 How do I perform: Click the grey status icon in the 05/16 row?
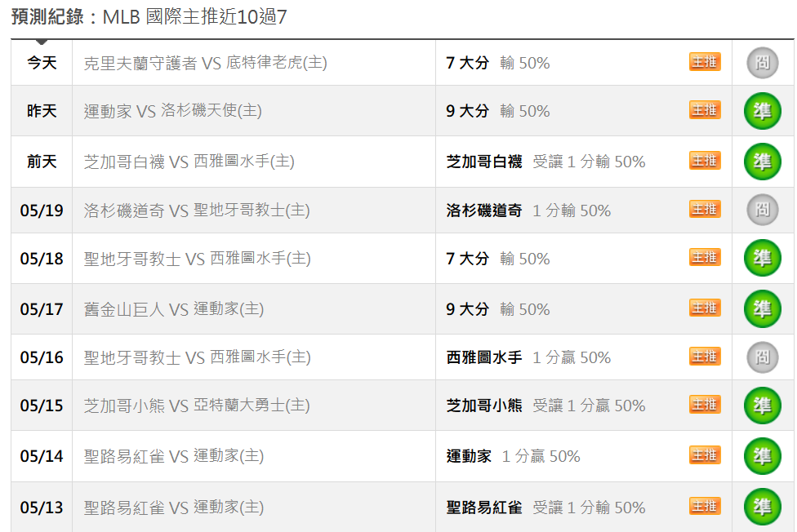pos(762,357)
